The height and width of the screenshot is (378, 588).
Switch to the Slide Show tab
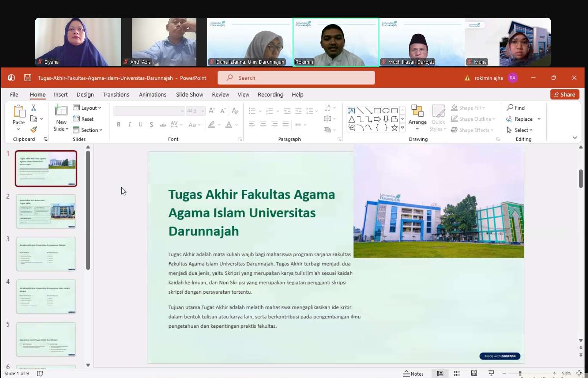(189, 94)
